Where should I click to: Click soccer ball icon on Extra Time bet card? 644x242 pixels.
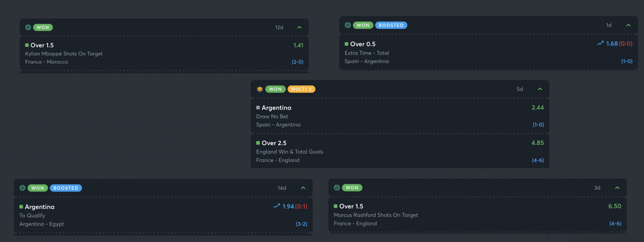[x=348, y=25]
